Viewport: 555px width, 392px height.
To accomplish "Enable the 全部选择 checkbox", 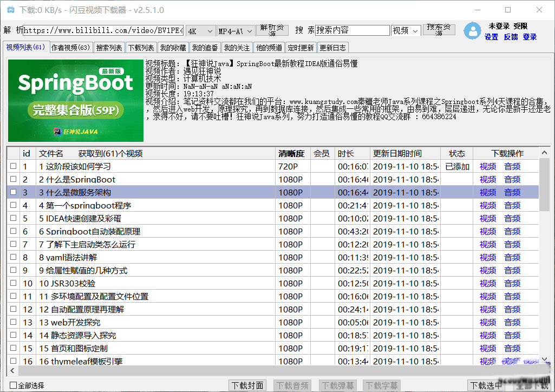I will coord(14,386).
